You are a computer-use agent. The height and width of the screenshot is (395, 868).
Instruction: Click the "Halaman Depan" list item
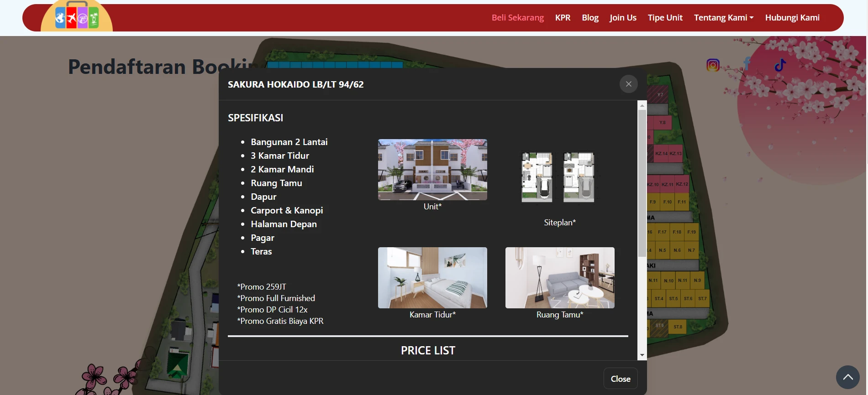284,224
